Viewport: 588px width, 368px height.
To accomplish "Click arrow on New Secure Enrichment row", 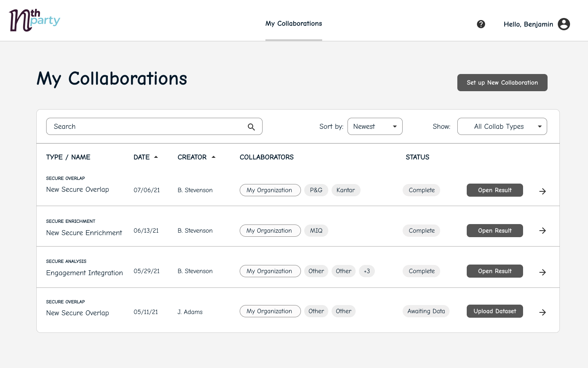I will click(542, 231).
